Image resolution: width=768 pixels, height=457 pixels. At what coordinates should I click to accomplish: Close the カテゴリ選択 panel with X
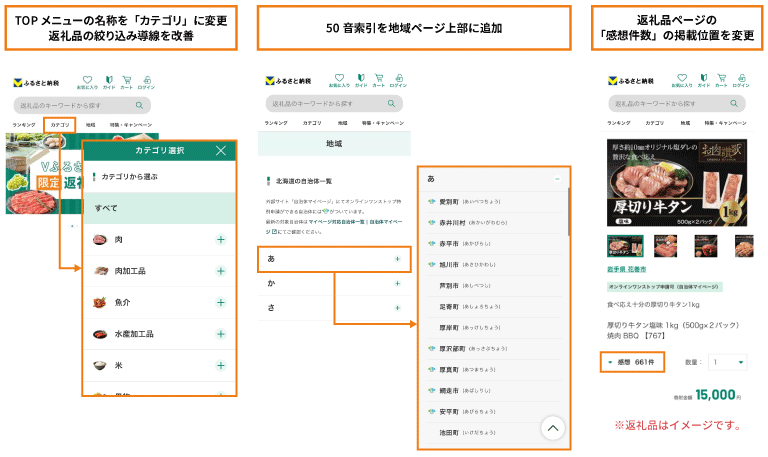[221, 150]
